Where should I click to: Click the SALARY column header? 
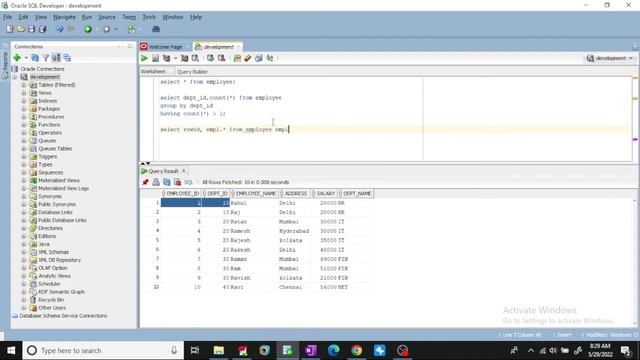[x=325, y=193]
